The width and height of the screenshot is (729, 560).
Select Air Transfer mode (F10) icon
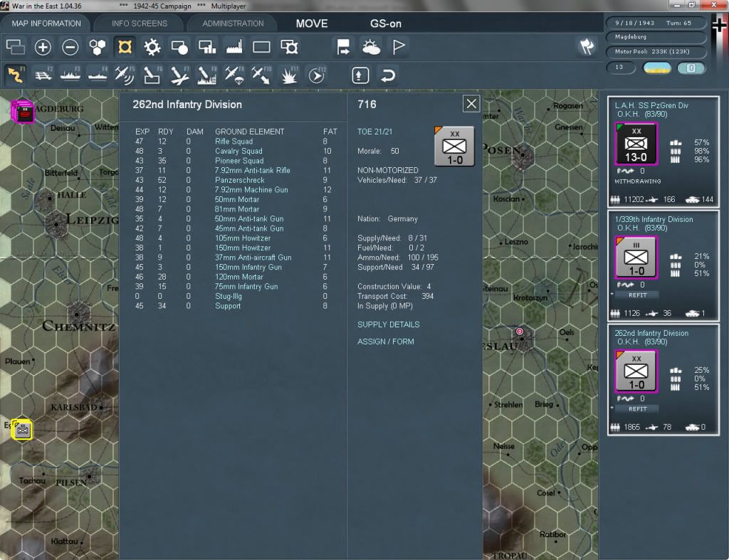(x=261, y=75)
